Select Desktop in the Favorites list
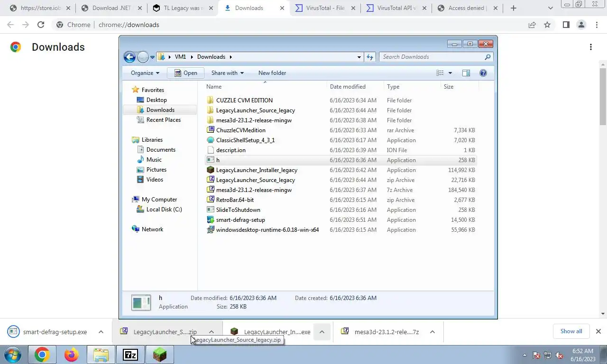 pyautogui.click(x=156, y=100)
